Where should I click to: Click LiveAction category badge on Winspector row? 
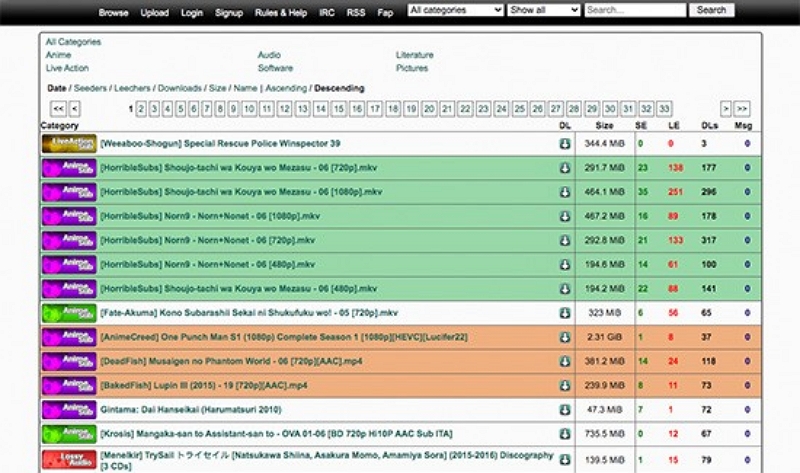(x=69, y=144)
